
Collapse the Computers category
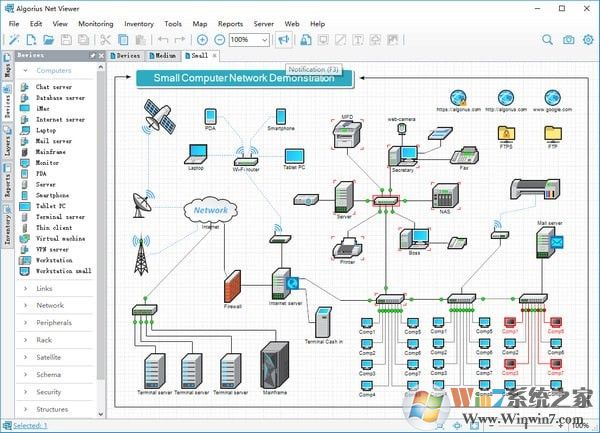point(26,70)
